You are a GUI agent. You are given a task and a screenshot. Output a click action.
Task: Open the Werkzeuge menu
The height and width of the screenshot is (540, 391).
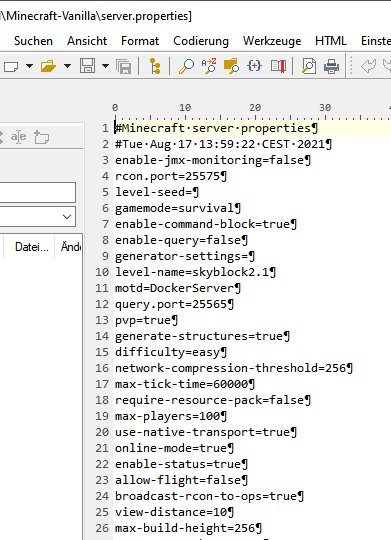click(272, 41)
